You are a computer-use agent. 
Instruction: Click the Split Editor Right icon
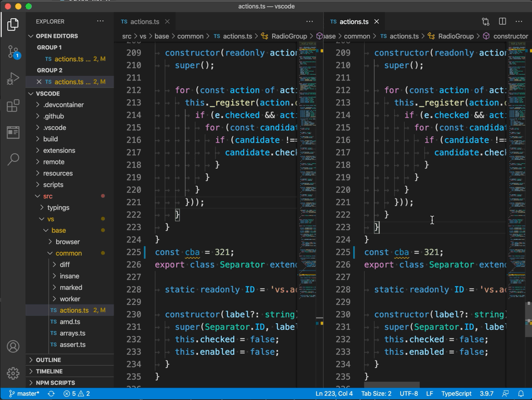(502, 22)
